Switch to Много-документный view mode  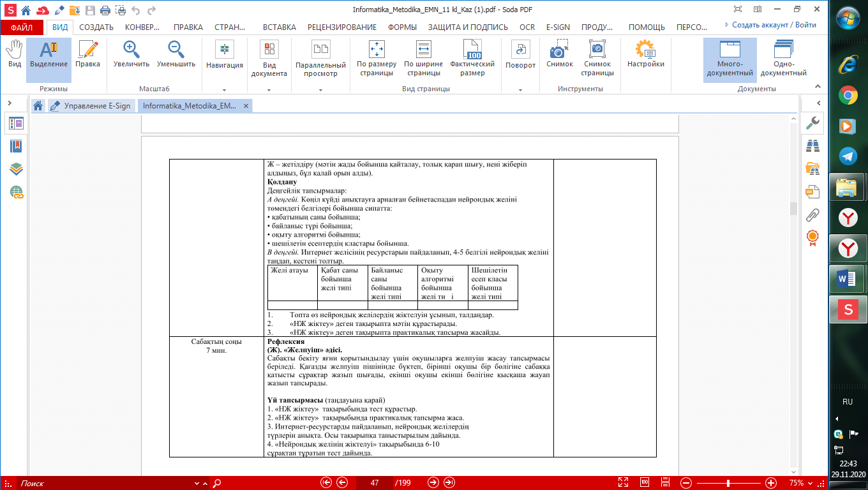click(x=730, y=59)
